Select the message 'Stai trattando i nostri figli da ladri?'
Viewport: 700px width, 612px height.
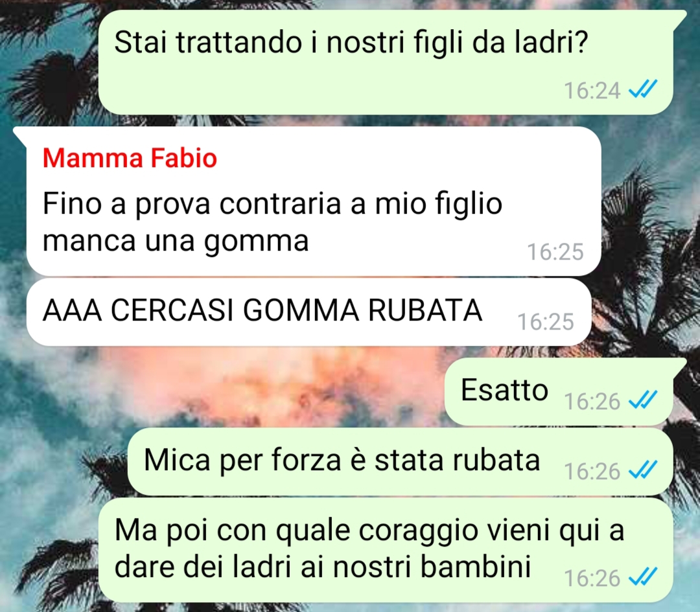pyautogui.click(x=386, y=62)
